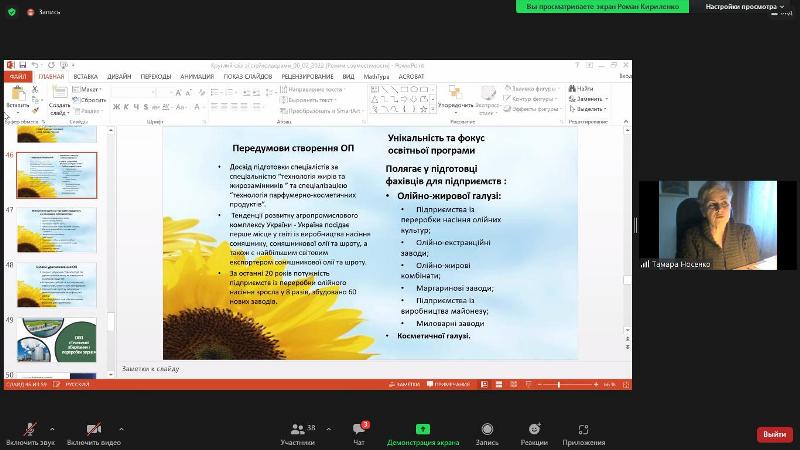Expand audio options arrow beside microphone

click(51, 427)
